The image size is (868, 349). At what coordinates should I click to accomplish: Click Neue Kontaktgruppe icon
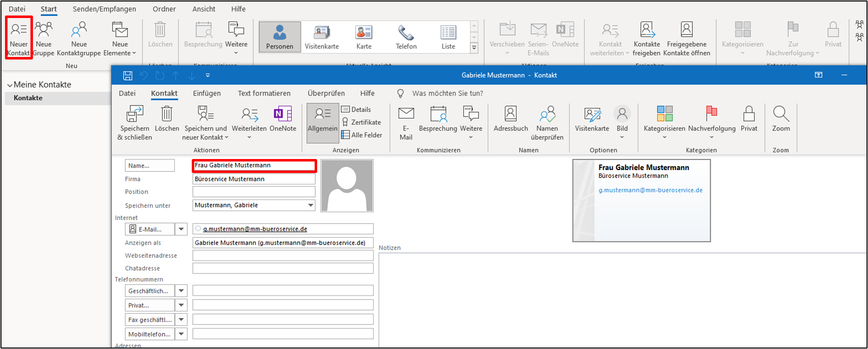[x=79, y=30]
